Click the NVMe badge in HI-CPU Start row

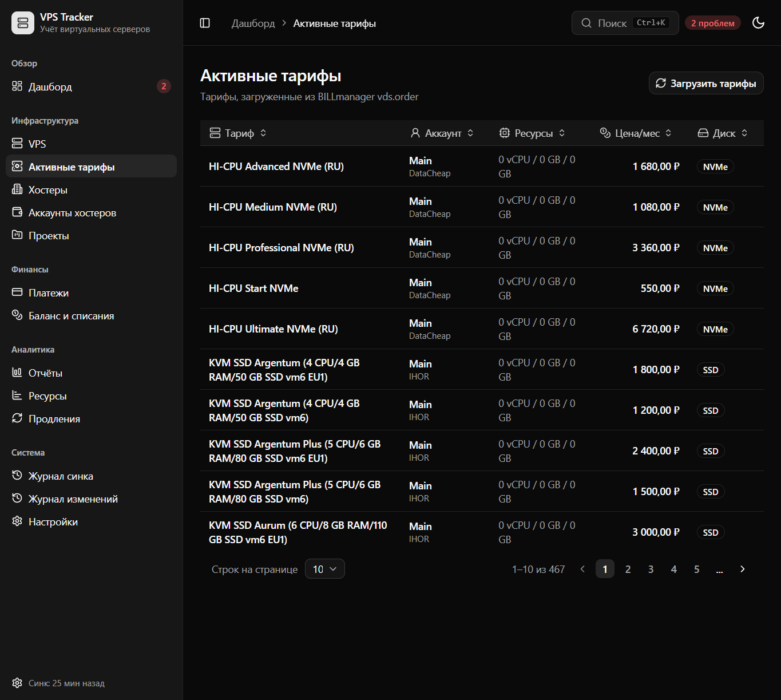715,288
